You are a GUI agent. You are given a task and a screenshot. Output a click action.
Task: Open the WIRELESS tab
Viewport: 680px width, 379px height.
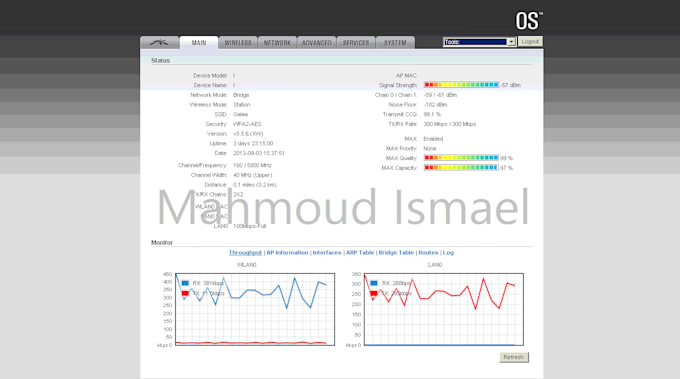(x=238, y=42)
